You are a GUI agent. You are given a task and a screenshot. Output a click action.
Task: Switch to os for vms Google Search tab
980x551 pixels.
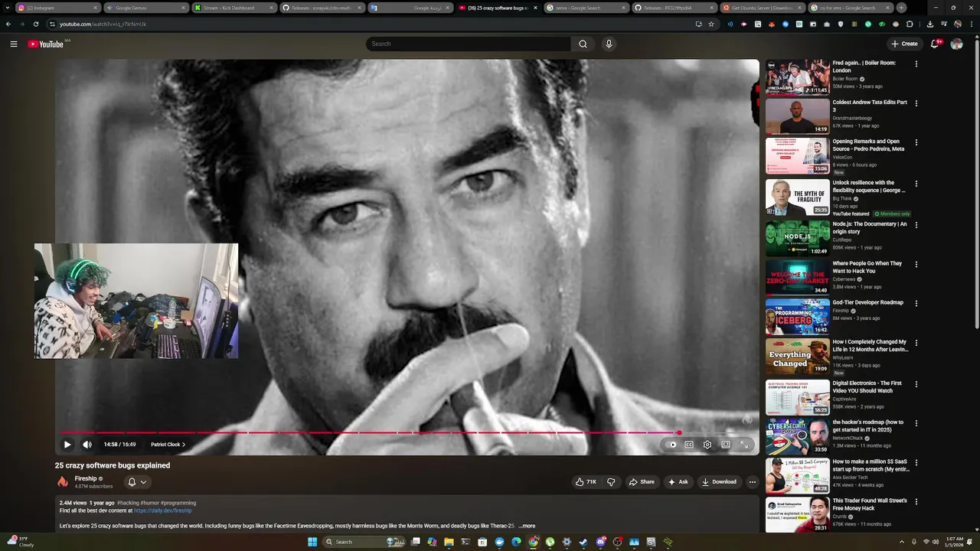(x=849, y=8)
